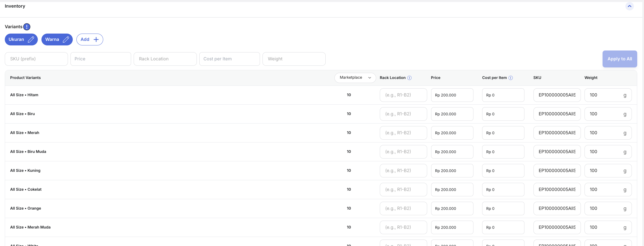Click the Add variant button
The height and width of the screenshot is (246, 644).
[90, 39]
